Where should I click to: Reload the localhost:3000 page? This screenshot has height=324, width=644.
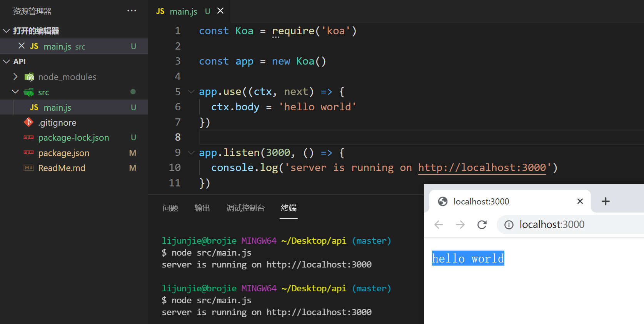pyautogui.click(x=482, y=224)
